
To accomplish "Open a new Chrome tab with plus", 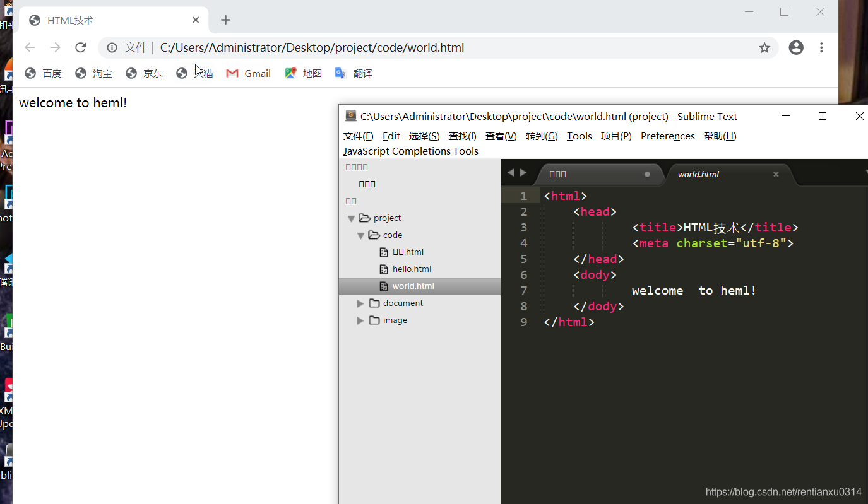I will [x=225, y=20].
